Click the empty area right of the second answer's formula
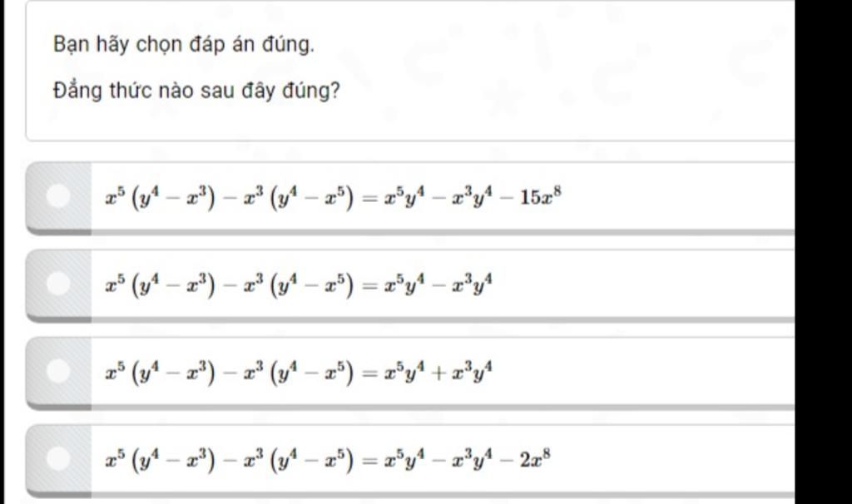 coord(641,284)
